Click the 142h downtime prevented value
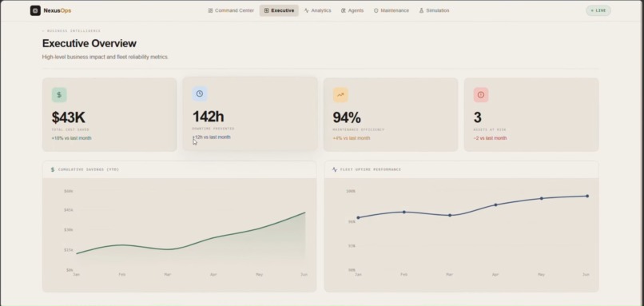The width and height of the screenshot is (644, 306). (x=209, y=117)
